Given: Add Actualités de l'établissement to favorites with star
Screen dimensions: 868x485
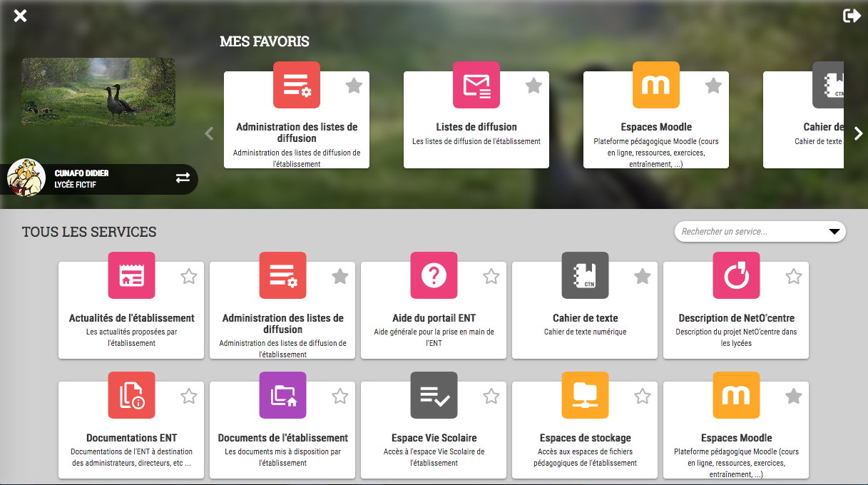Looking at the screenshot, I should click(188, 277).
